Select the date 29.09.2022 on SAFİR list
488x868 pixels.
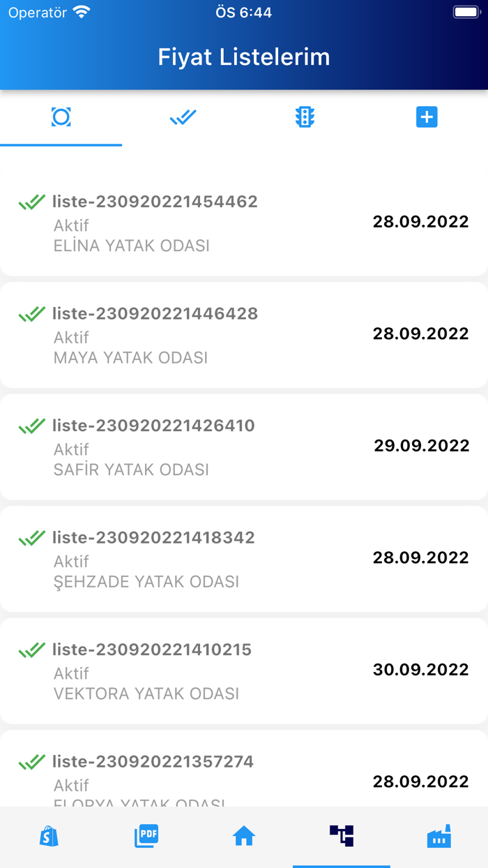click(421, 445)
